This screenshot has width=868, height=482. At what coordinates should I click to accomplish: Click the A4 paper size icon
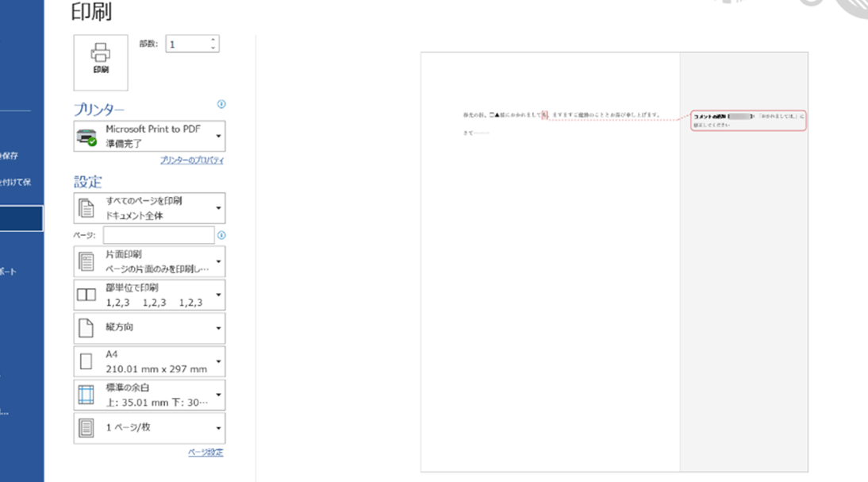pos(86,361)
